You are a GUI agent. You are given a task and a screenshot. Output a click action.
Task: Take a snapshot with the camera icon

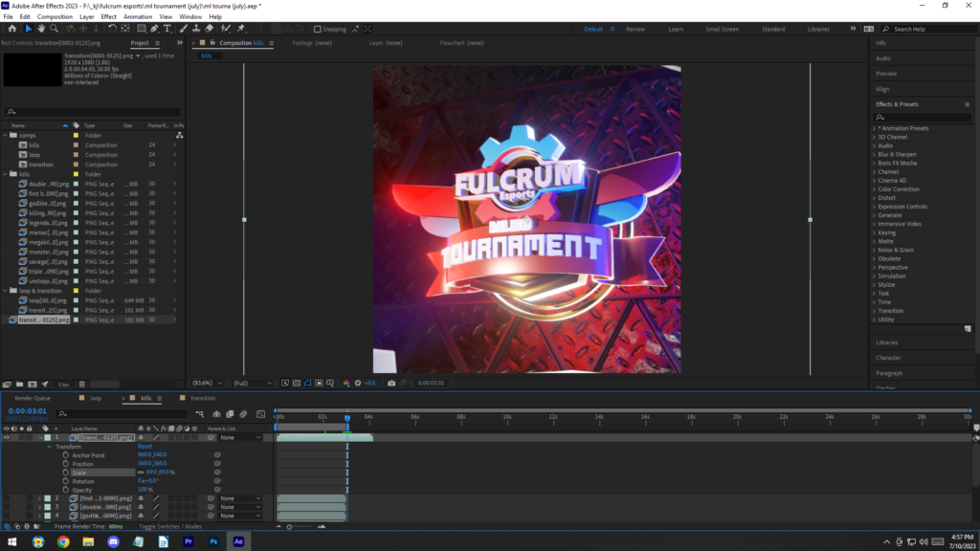[391, 384]
